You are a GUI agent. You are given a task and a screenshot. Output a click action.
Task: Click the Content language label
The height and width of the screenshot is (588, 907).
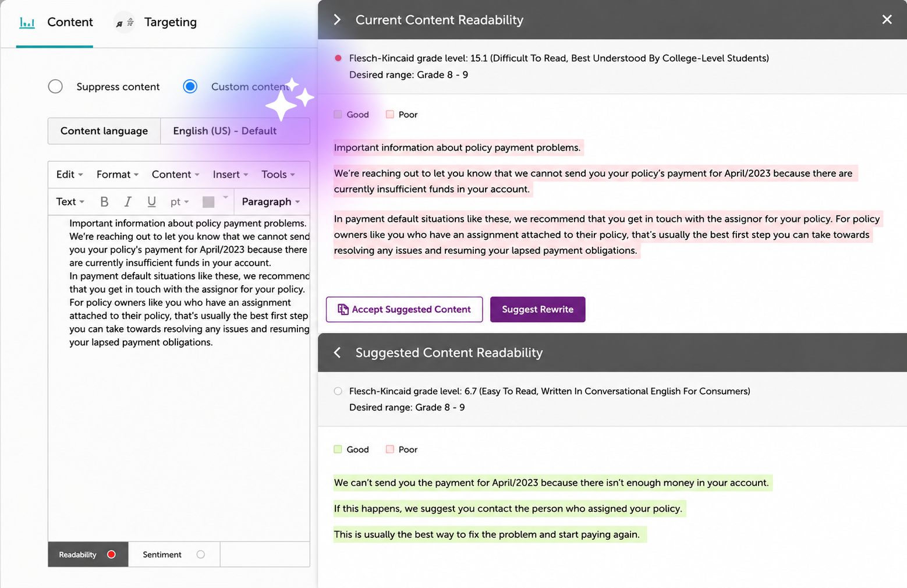coord(104,131)
